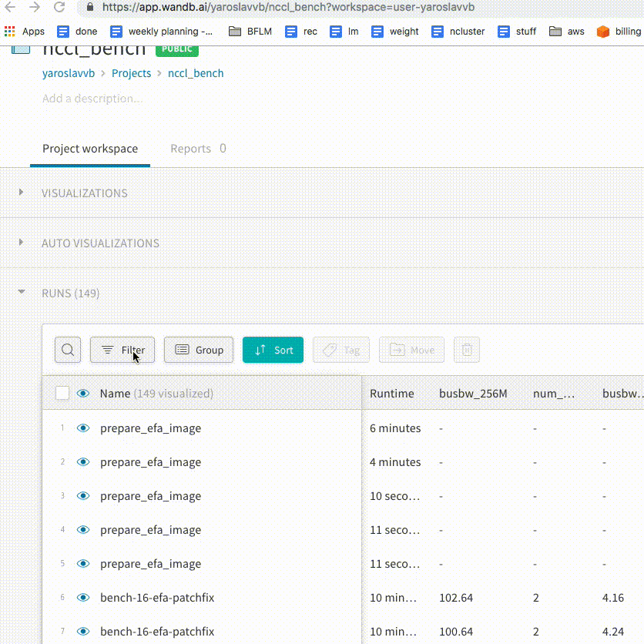Open prepare_efa_image run in row 5
Viewport: 644px width, 644px height.
(x=151, y=564)
